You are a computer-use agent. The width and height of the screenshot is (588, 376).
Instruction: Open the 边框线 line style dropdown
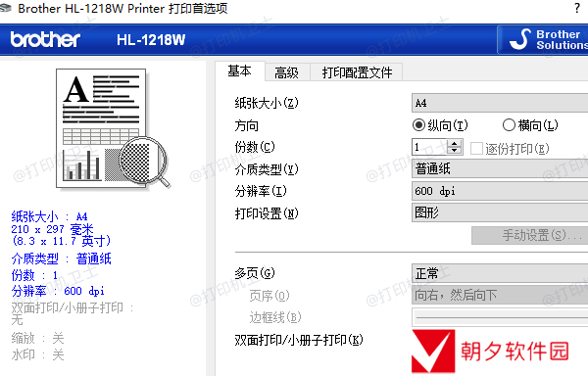(500, 317)
